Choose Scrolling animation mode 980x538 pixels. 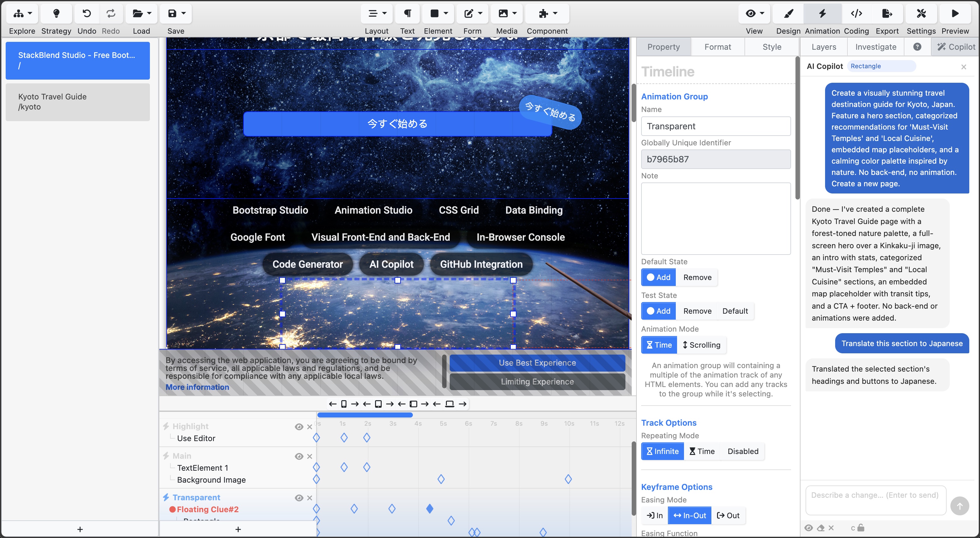tap(701, 345)
